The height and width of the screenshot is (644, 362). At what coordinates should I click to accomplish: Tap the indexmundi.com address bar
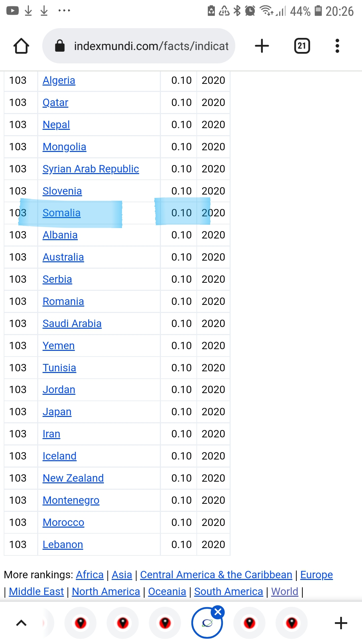coord(151,46)
